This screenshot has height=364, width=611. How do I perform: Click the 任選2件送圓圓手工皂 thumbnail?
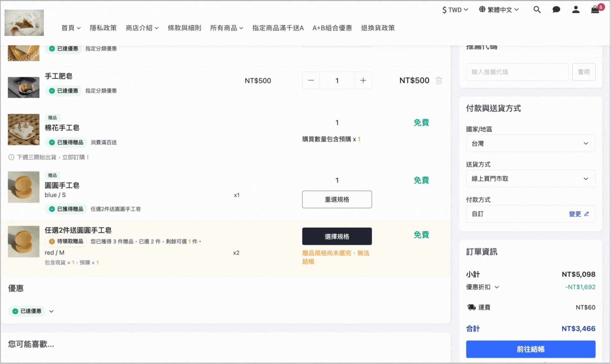tap(24, 242)
